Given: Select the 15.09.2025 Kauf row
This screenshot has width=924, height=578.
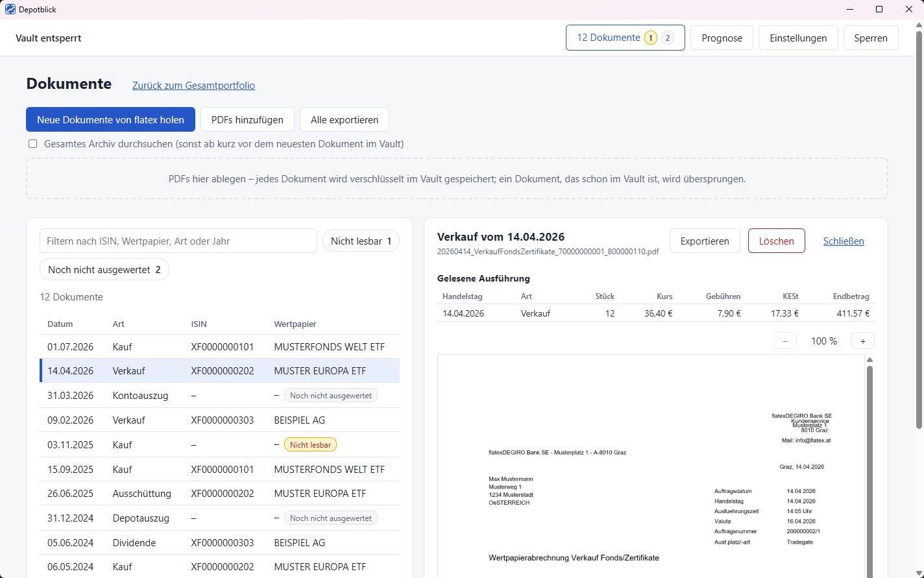Looking at the screenshot, I should tap(219, 470).
